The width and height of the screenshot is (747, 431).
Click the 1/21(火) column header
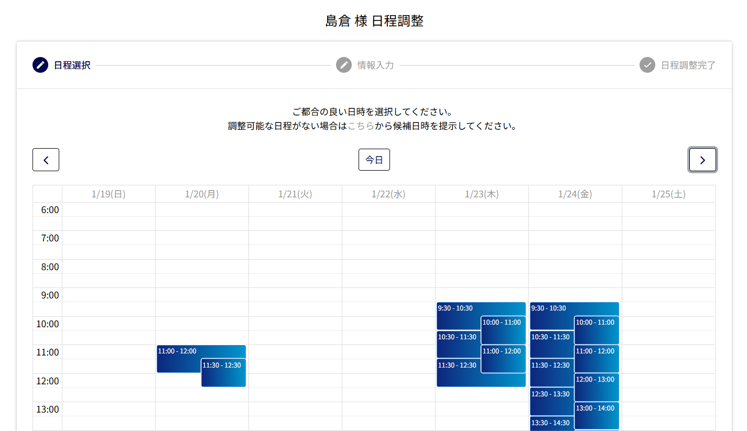coord(295,194)
